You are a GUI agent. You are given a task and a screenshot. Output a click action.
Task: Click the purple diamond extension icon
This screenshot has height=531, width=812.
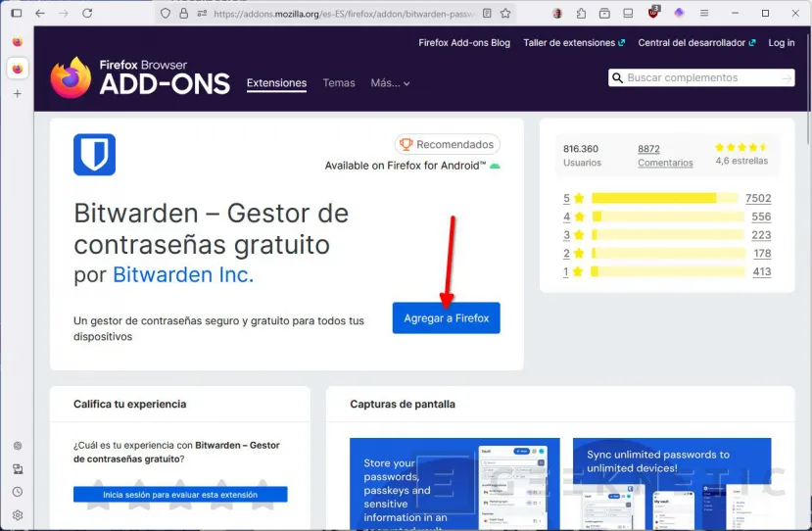pos(679,13)
